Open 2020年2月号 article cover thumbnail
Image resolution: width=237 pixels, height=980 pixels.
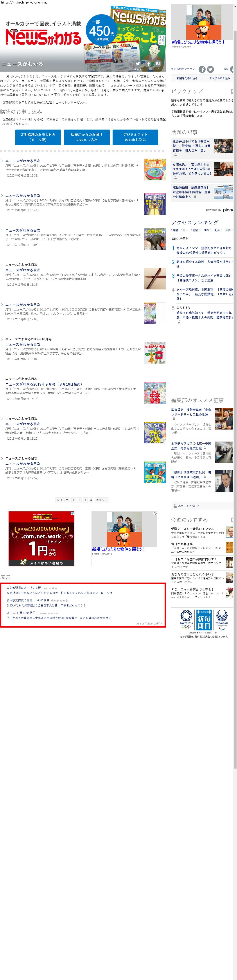(x=155, y=204)
